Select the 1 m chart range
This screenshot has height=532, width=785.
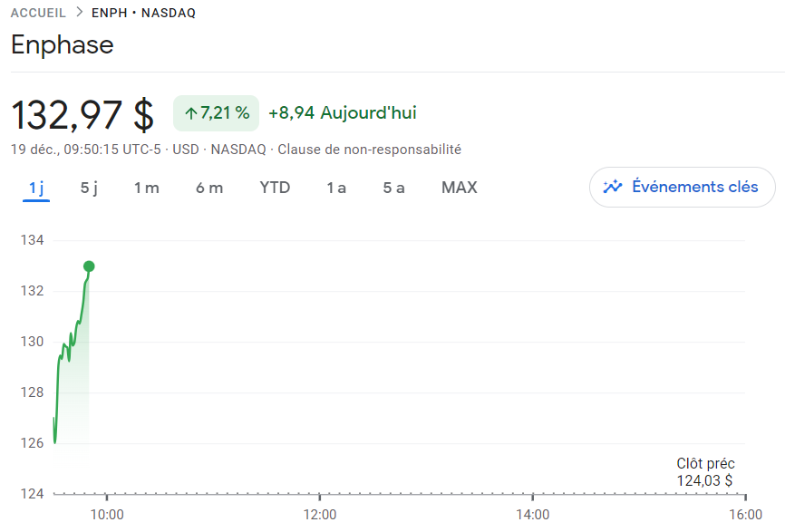coord(147,188)
